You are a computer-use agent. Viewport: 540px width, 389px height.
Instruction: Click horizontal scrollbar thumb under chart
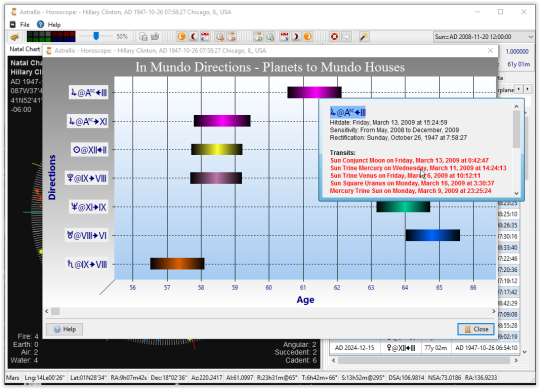(x=55, y=311)
